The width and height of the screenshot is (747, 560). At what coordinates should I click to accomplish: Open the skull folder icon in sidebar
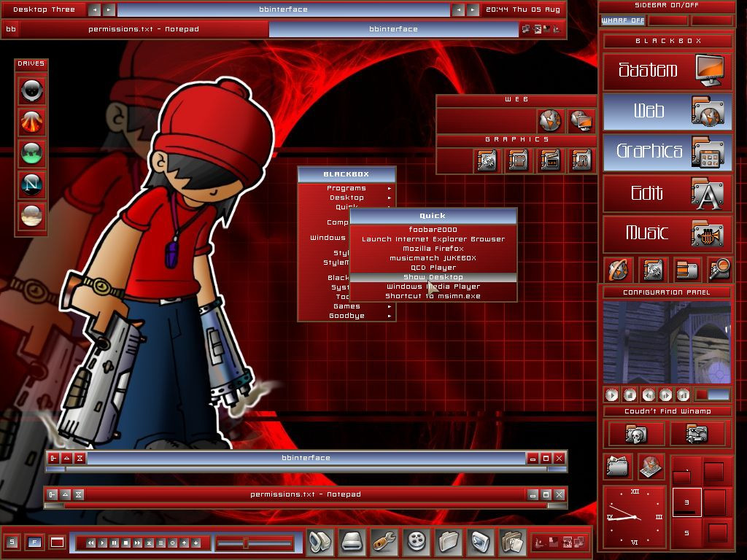tap(635, 434)
